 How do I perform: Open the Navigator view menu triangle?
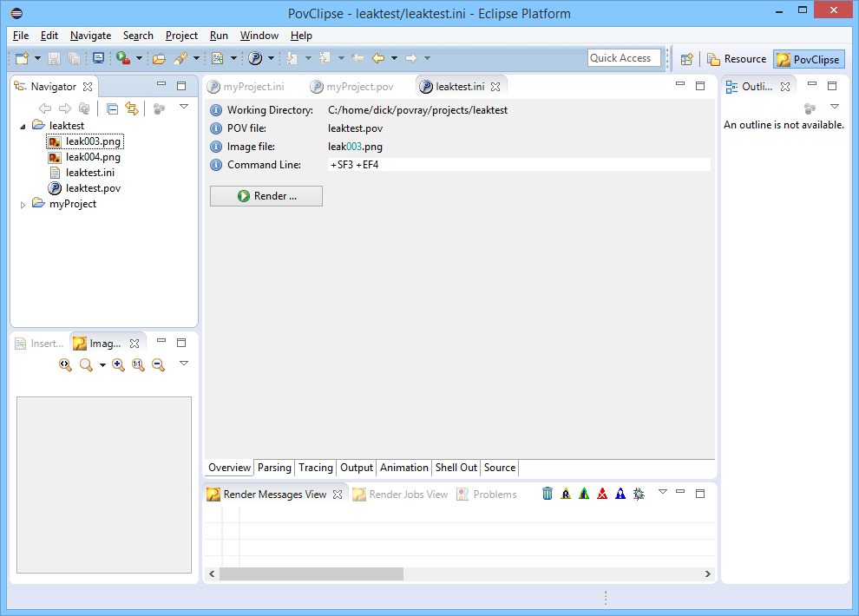pyautogui.click(x=184, y=107)
